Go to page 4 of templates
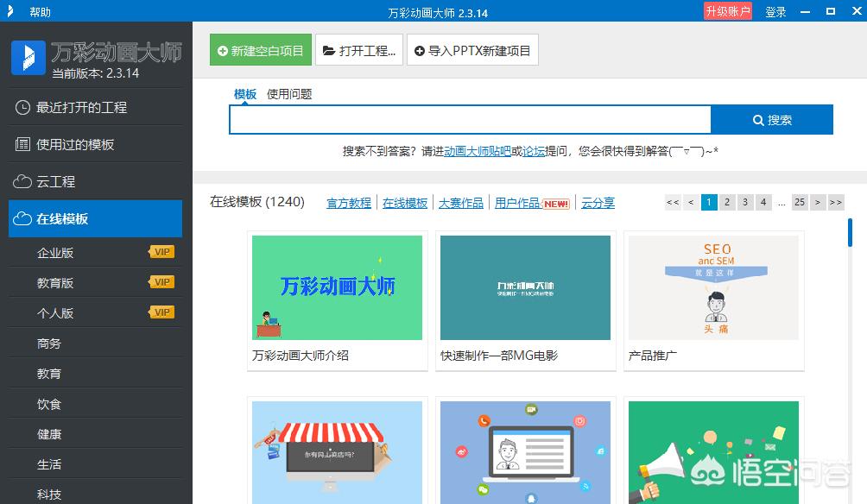The image size is (867, 504). pos(763,202)
